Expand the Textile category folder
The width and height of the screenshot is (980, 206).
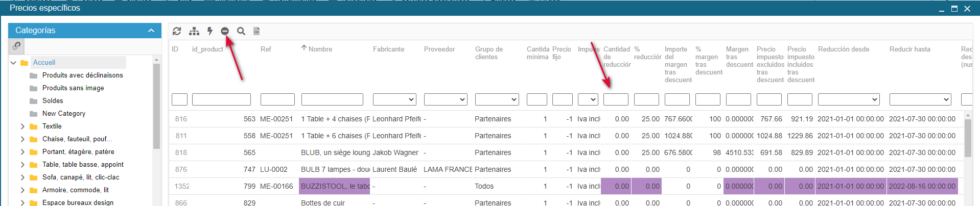(x=22, y=126)
